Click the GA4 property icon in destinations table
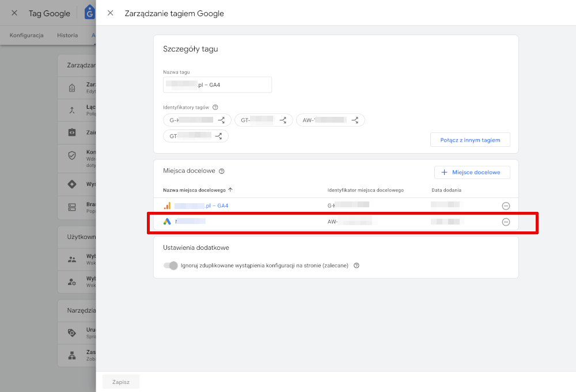Screen dimensions: 576x392 (167, 205)
